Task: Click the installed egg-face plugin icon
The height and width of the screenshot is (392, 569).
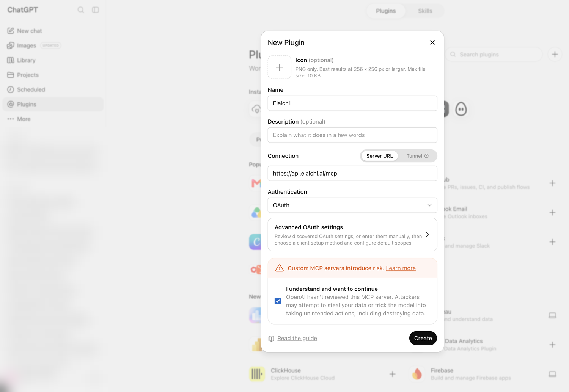Action: [x=461, y=109]
